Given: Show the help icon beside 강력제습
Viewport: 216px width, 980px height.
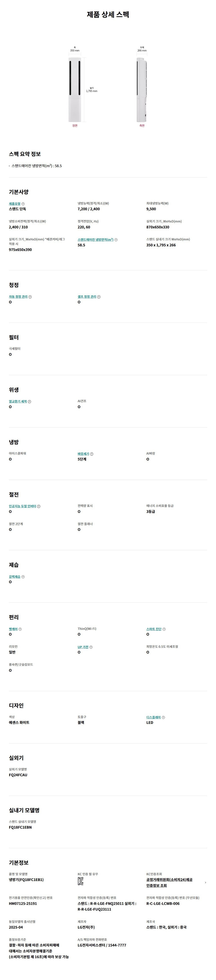Looking at the screenshot, I should tap(23, 577).
